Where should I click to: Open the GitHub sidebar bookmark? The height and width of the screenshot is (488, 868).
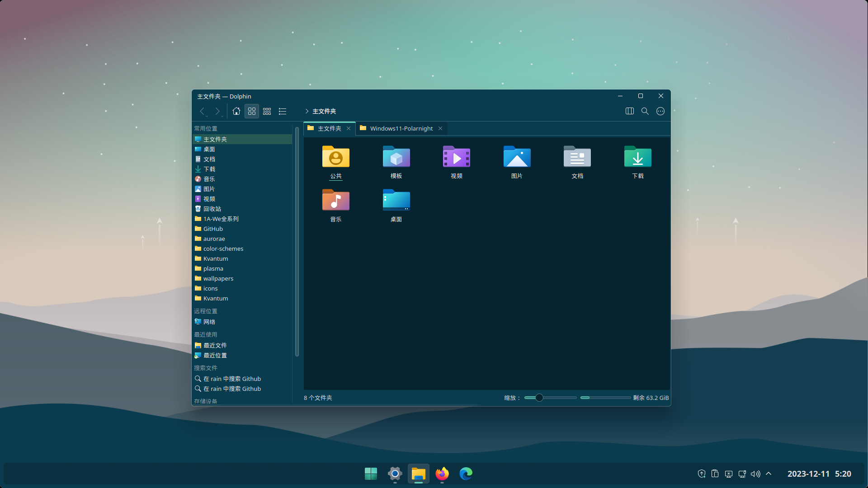point(243,229)
